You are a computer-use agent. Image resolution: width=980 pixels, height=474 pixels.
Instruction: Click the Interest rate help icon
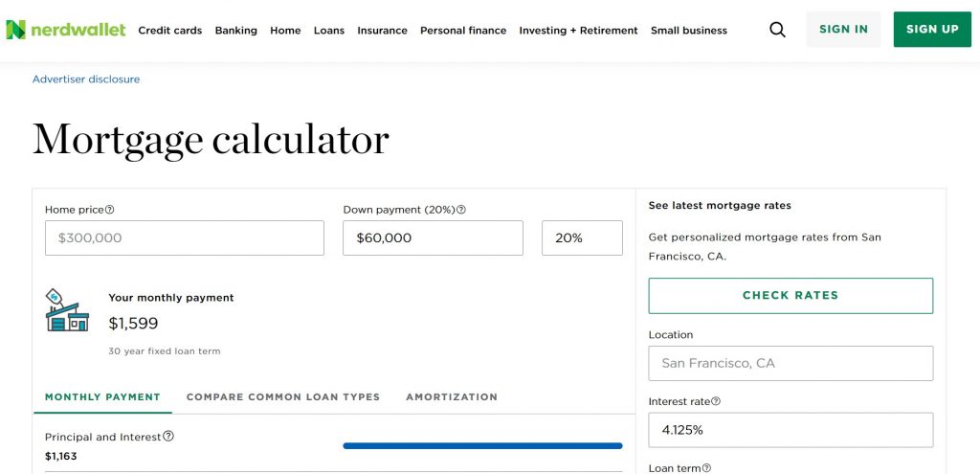pyautogui.click(x=716, y=402)
